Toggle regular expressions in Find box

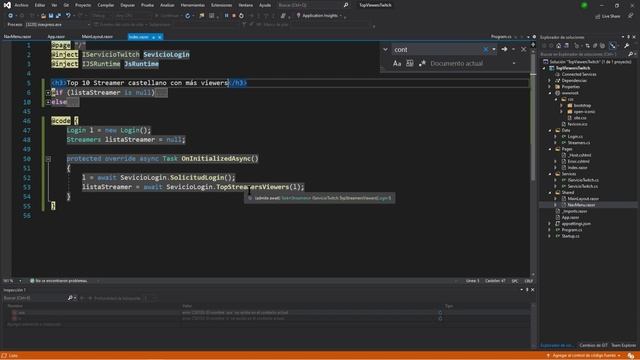(x=422, y=64)
